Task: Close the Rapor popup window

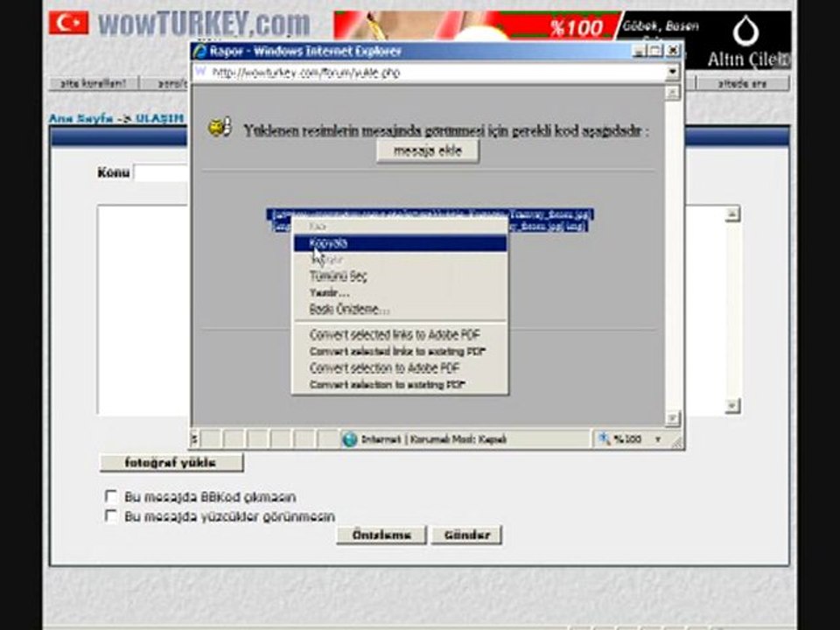Action: click(x=673, y=52)
